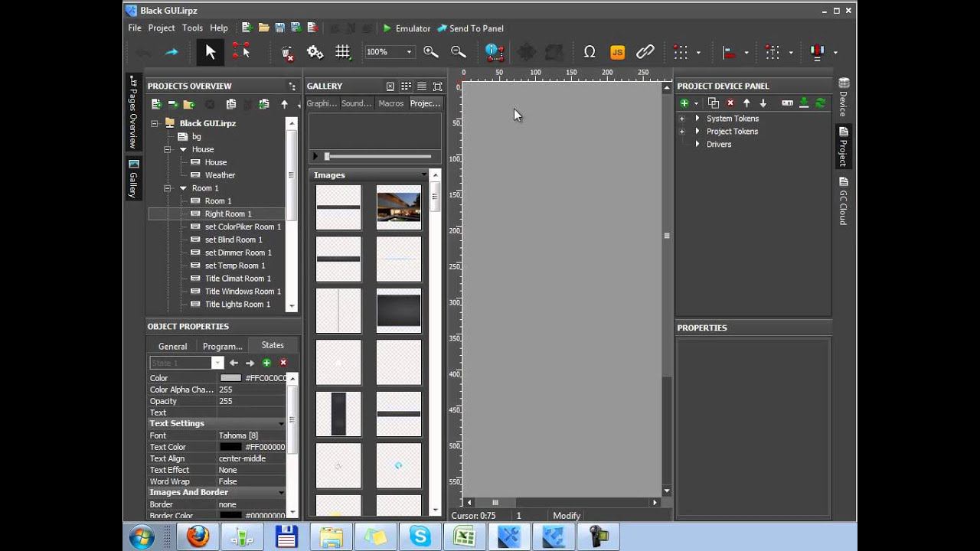Click the zoom in magnifier

point(431,52)
